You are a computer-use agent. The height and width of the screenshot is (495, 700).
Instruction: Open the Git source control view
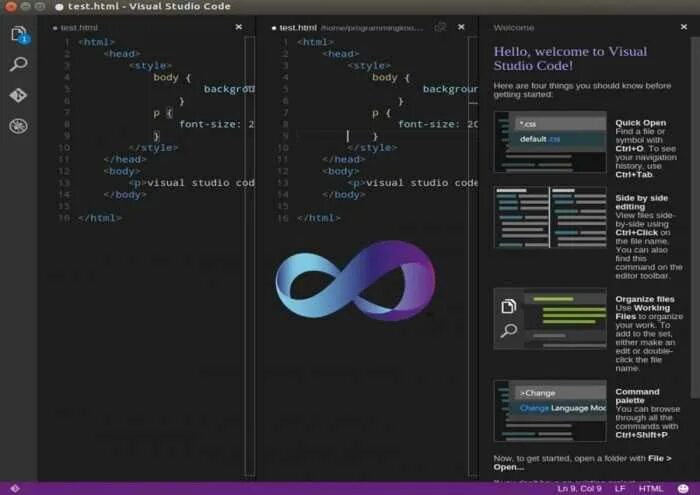click(x=18, y=95)
